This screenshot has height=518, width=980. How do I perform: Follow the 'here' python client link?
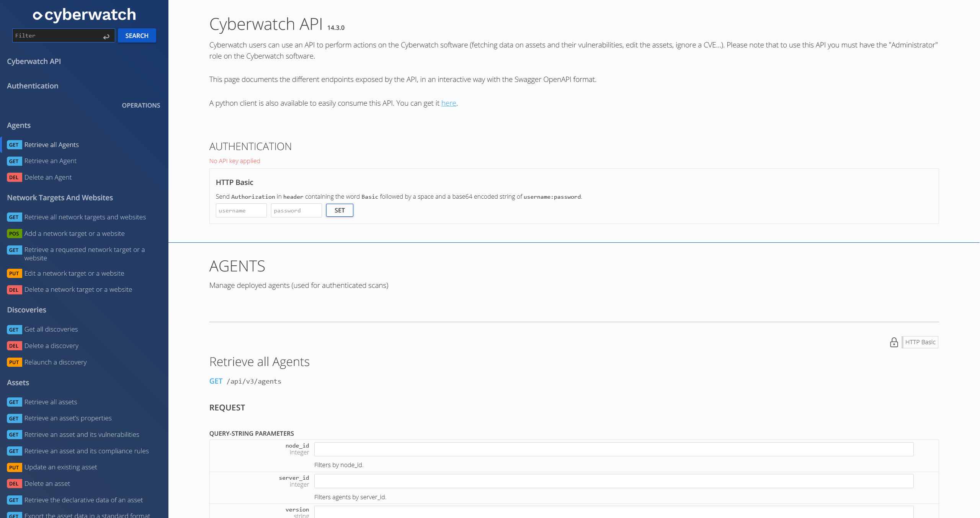tap(449, 103)
